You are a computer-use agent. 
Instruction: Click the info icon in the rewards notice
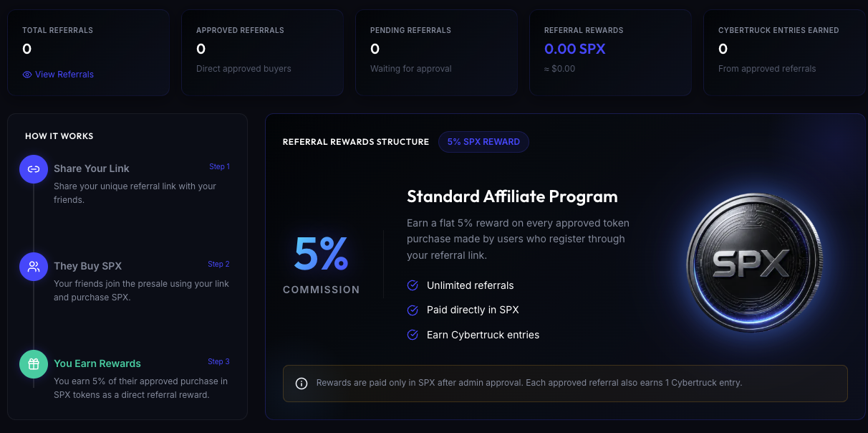click(x=302, y=383)
